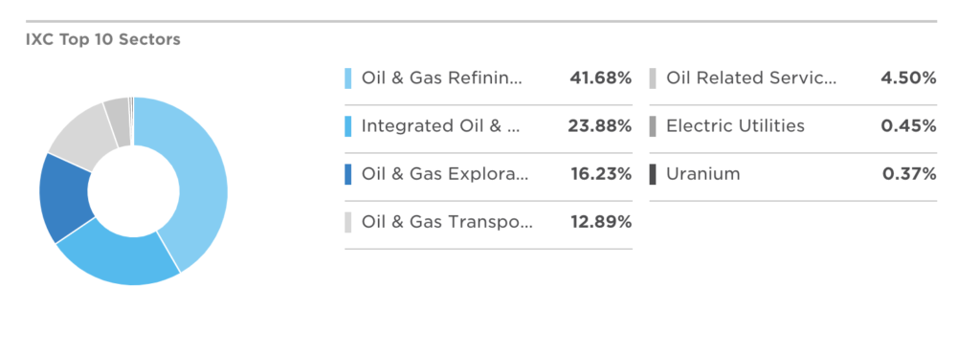Click the 23.88% medium blue donut slice
Image resolution: width=980 pixels, height=354 pixels.
click(x=118, y=257)
